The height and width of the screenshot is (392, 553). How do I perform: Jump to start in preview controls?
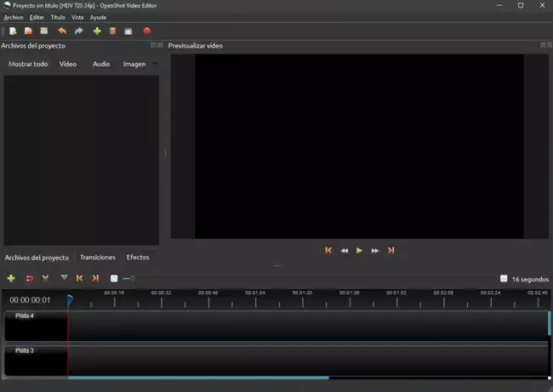[328, 250]
